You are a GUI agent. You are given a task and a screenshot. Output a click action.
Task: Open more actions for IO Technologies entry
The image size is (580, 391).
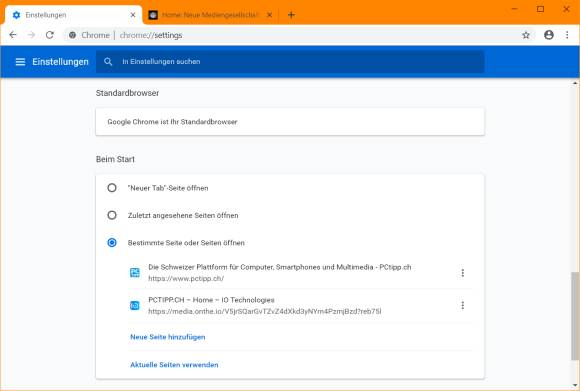(x=462, y=305)
